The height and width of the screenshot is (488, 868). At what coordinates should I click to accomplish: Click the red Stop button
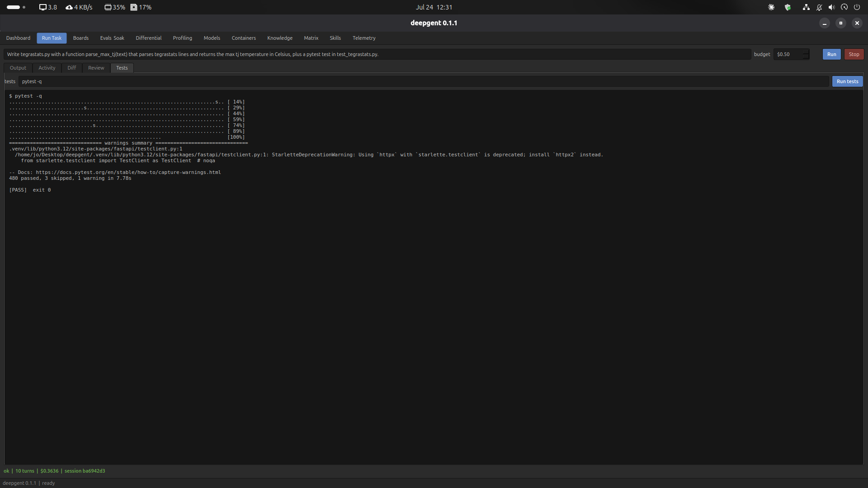[854, 54]
